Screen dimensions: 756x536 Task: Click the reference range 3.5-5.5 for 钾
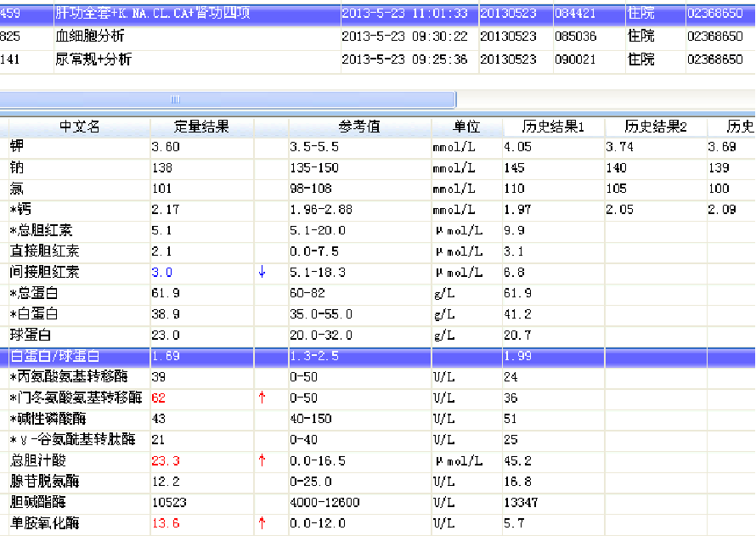point(314,147)
